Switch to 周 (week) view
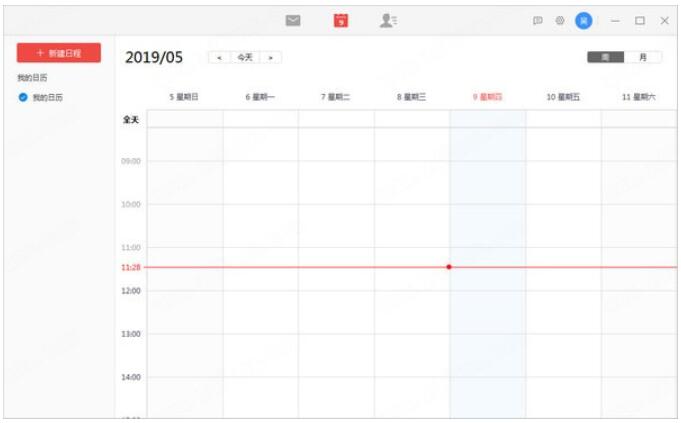Image resolution: width=681 pixels, height=423 pixels. (605, 57)
